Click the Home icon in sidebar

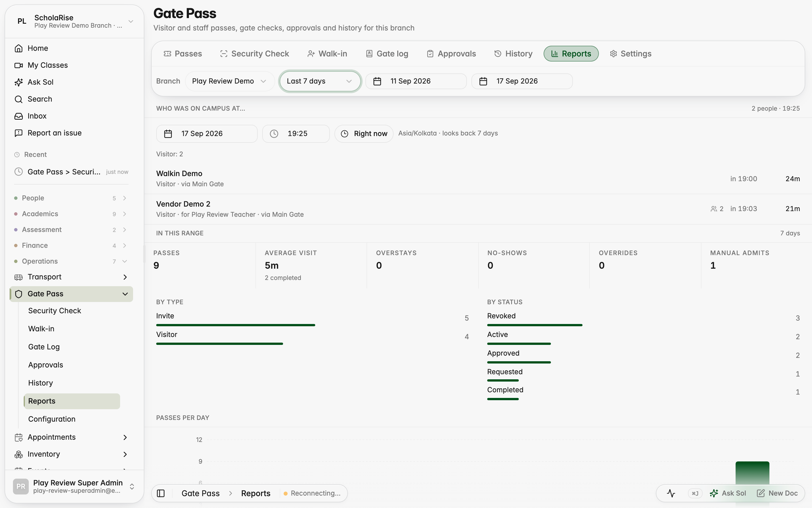pos(18,48)
